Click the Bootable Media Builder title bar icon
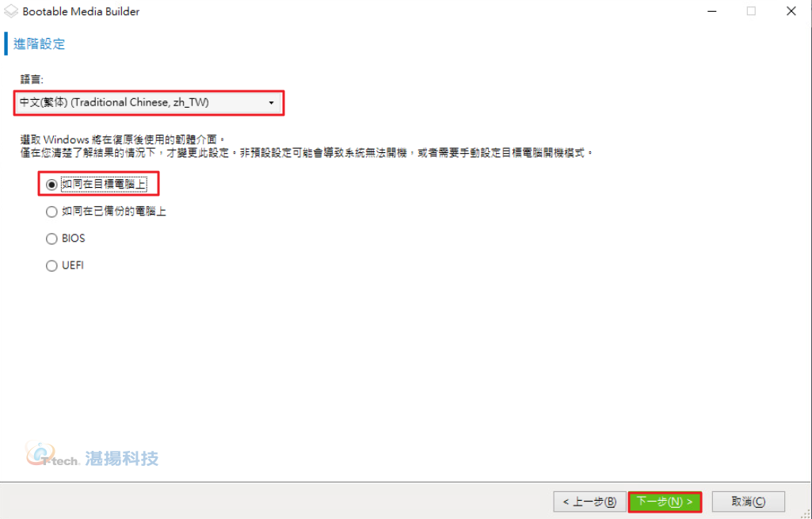 click(11, 11)
